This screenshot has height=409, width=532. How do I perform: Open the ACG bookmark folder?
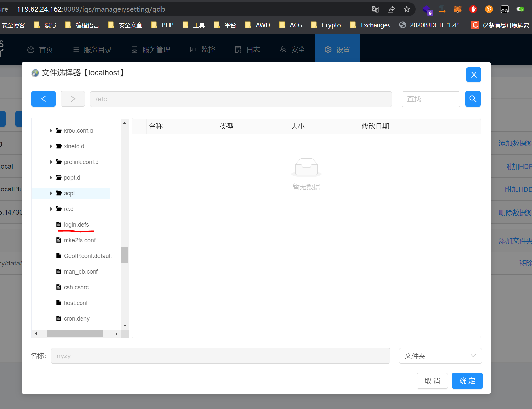(x=290, y=25)
